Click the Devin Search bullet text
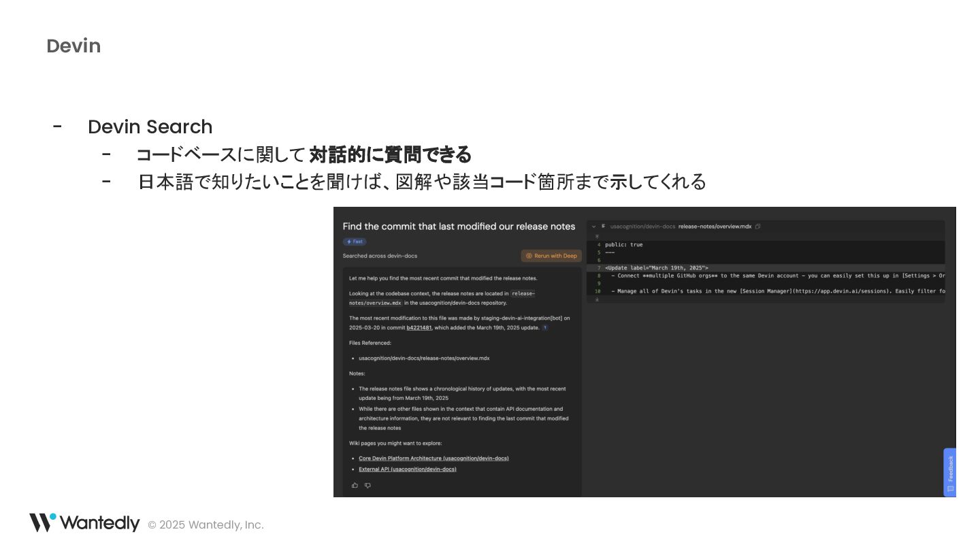 pos(150,127)
